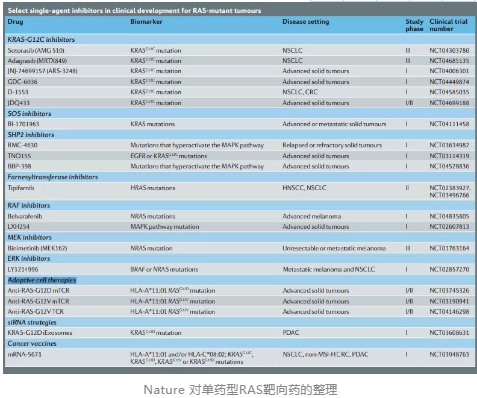The image size is (477, 398).
Task: Select the Tipifarnib drug entry
Action: [x=21, y=188]
